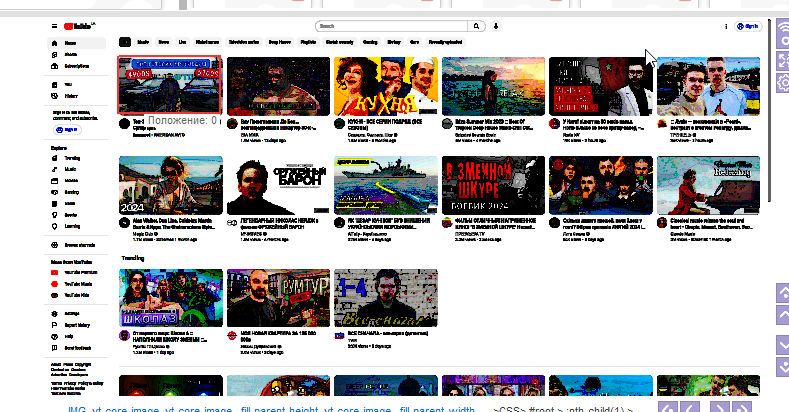This screenshot has width=789, height=412.
Task: Start voice search with microphone icon
Action: pyautogui.click(x=497, y=26)
